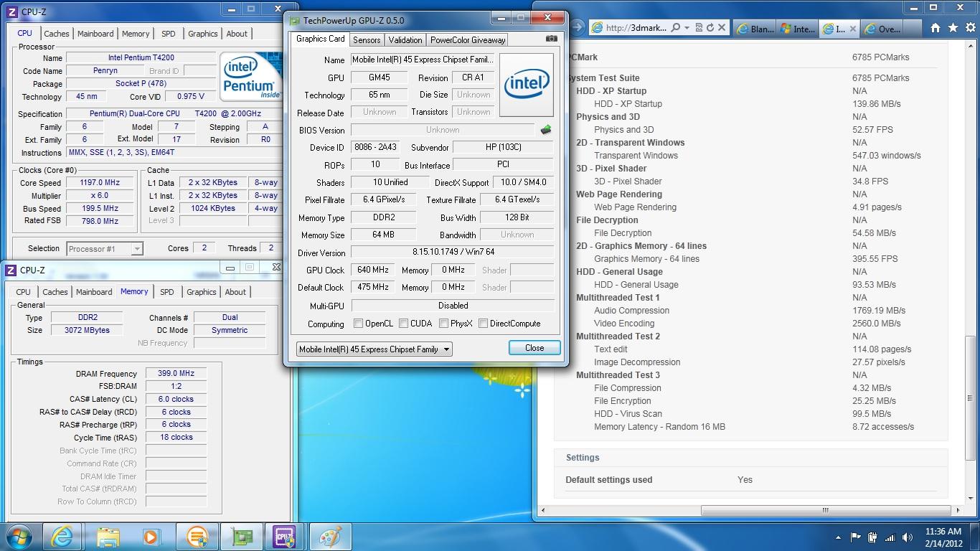Open IE Tools gear icon

(969, 28)
